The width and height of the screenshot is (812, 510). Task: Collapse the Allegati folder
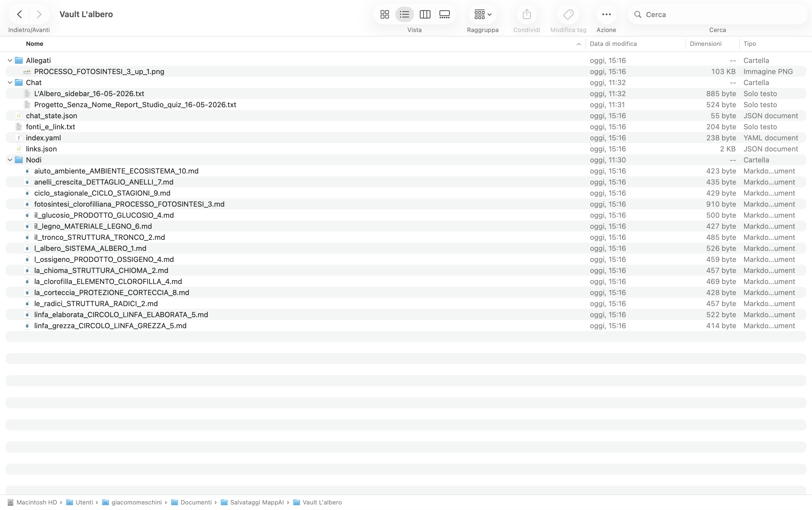10,61
